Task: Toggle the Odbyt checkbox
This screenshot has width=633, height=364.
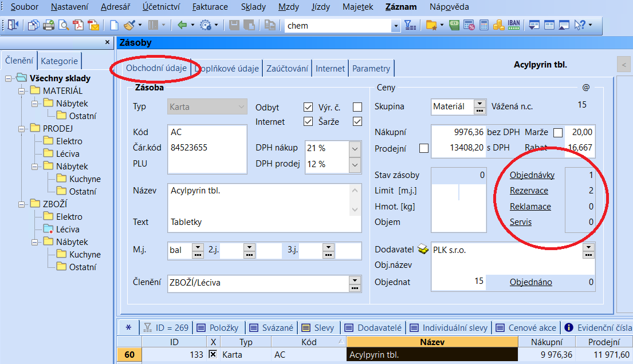Action: (x=308, y=107)
